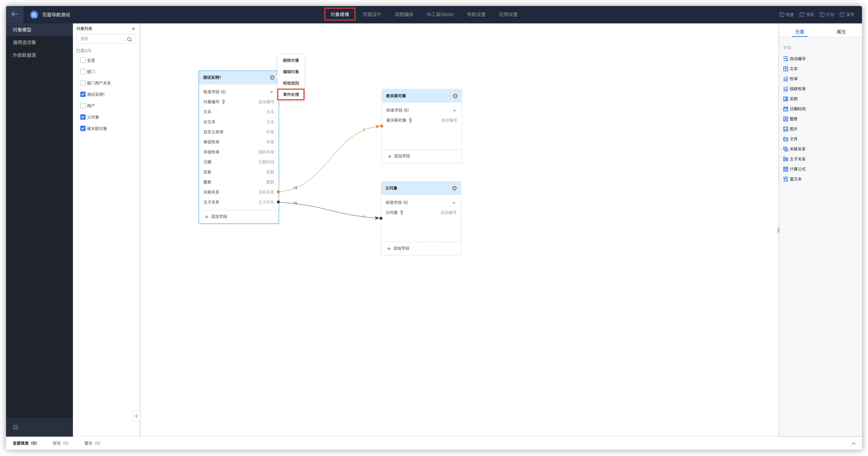Image resolution: width=868 pixels, height=456 pixels.
Task: Click 添加字段 in 父对象 card
Action: point(398,249)
